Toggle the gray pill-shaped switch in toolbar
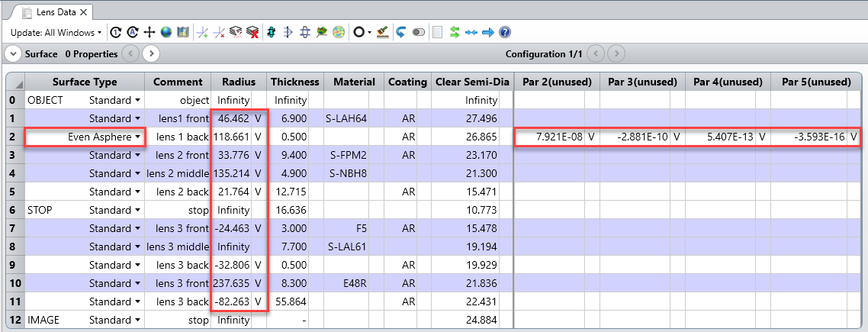868x332 pixels. (x=419, y=33)
